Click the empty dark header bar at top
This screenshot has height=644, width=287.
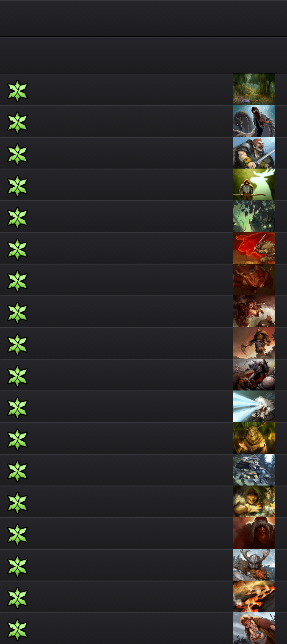(143, 18)
